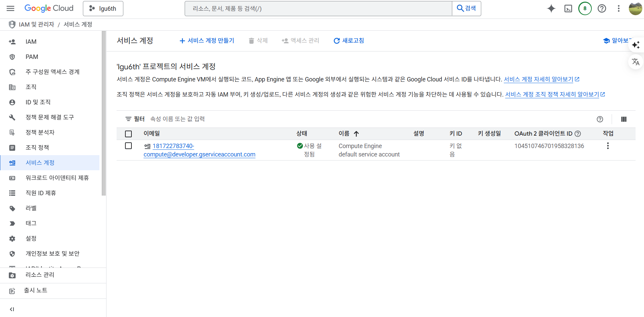The image size is (644, 317).
Task: Click 서비스 계정 만들기 button
Action: [x=207, y=41]
